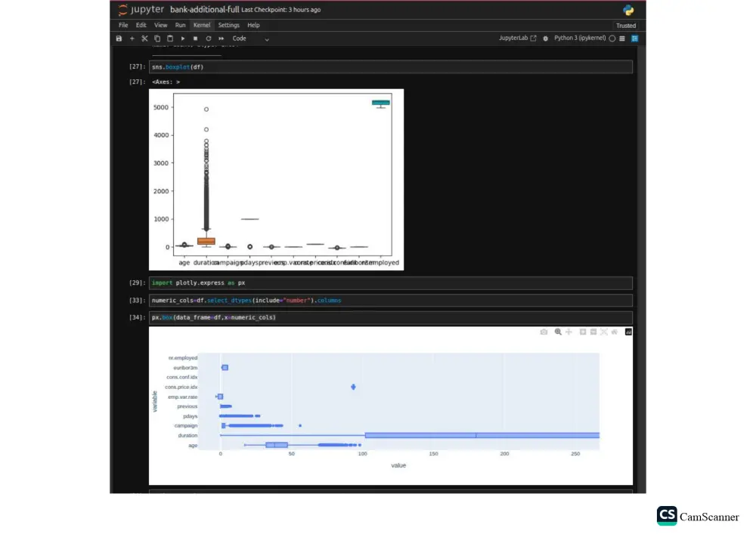The height and width of the screenshot is (534, 756).
Task: Copy the selected cell via copy icon
Action: (157, 38)
